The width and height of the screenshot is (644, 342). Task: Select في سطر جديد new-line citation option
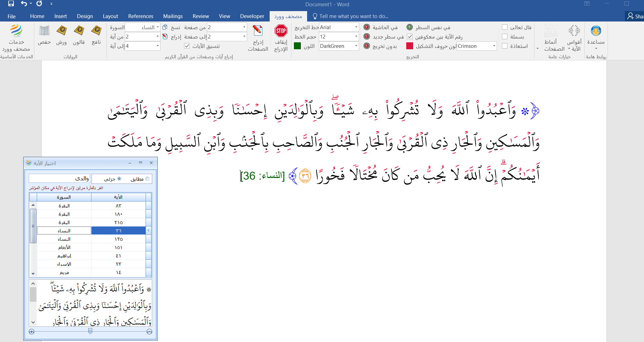pyautogui.click(x=367, y=36)
